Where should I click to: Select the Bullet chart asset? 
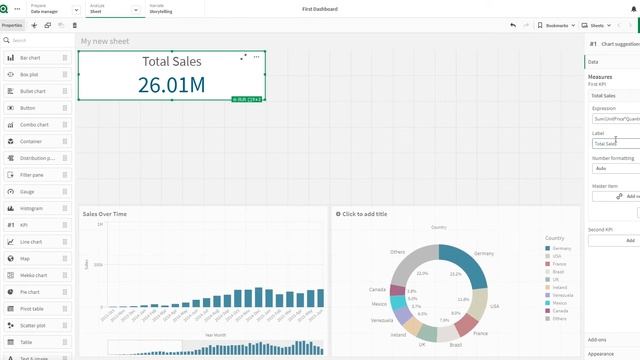coord(37,91)
